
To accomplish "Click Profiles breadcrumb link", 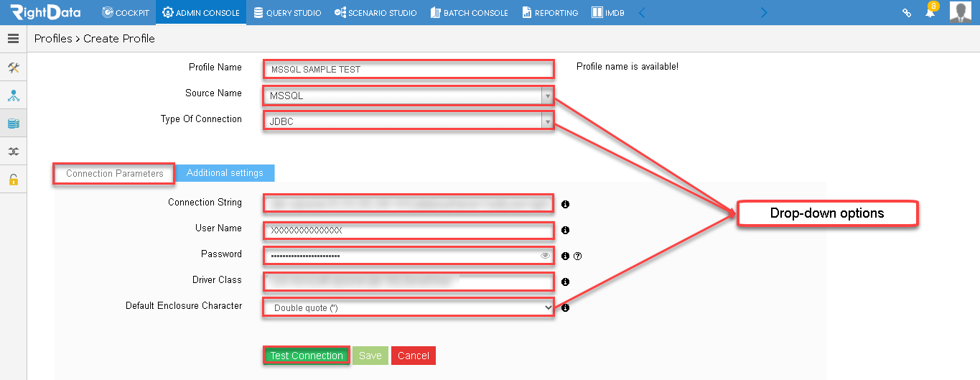I will (x=53, y=39).
